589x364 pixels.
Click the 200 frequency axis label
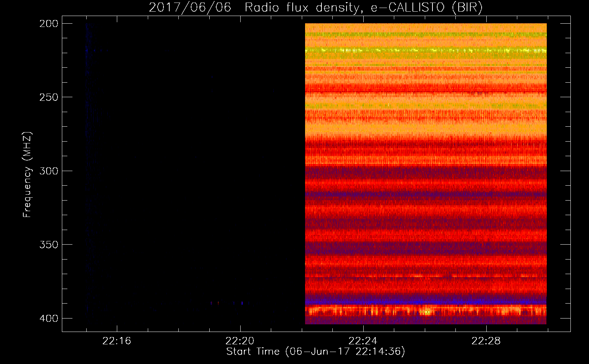(48, 24)
